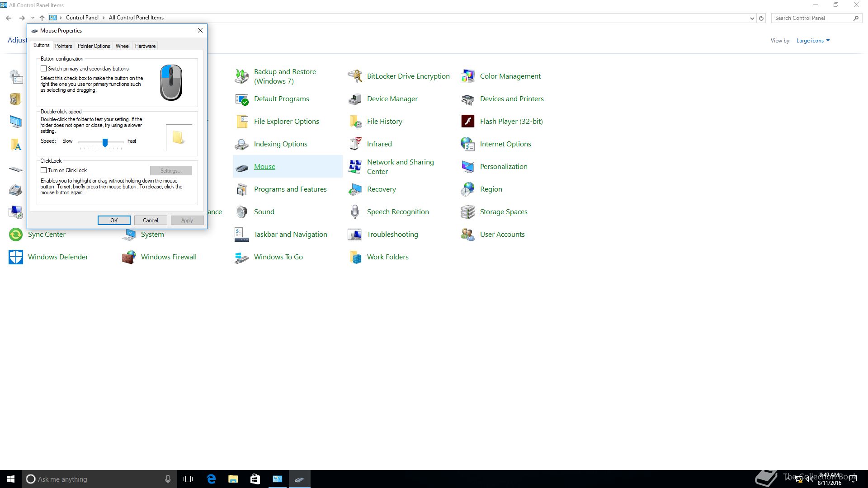
Task: Click the Search Control Panel field
Action: tap(811, 18)
